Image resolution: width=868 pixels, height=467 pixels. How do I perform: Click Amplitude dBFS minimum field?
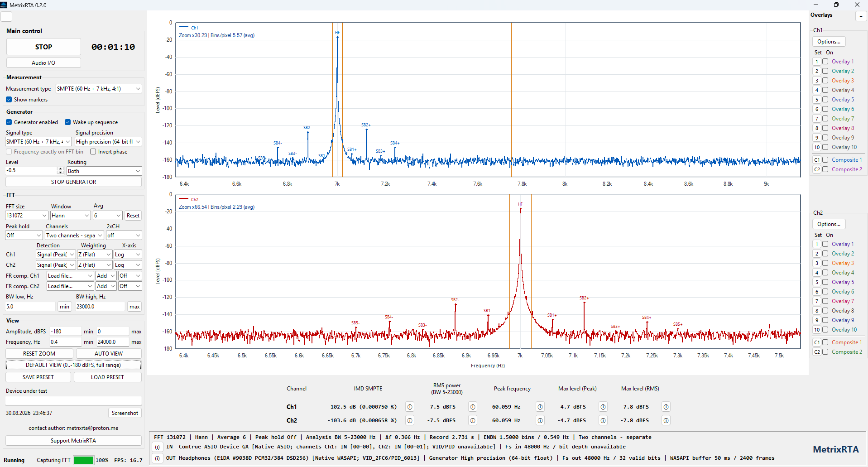(x=66, y=332)
